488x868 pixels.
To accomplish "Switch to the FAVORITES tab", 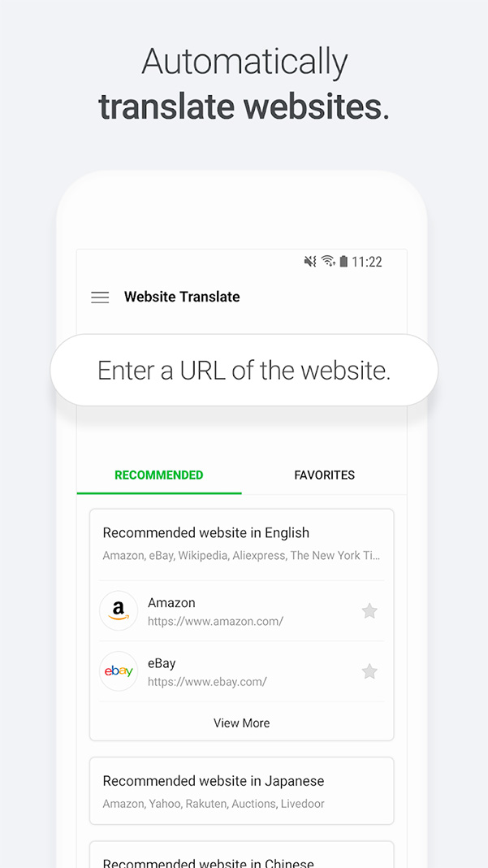I will coord(324,475).
